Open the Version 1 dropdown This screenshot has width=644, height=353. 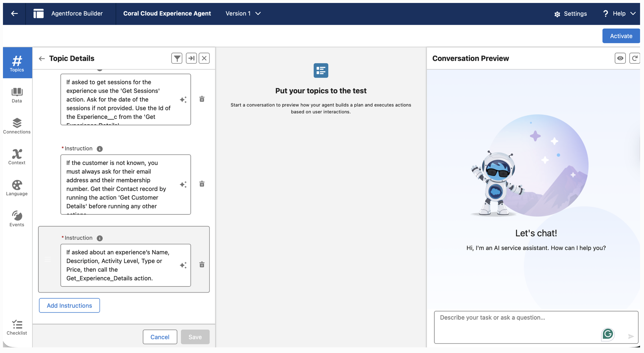click(243, 14)
